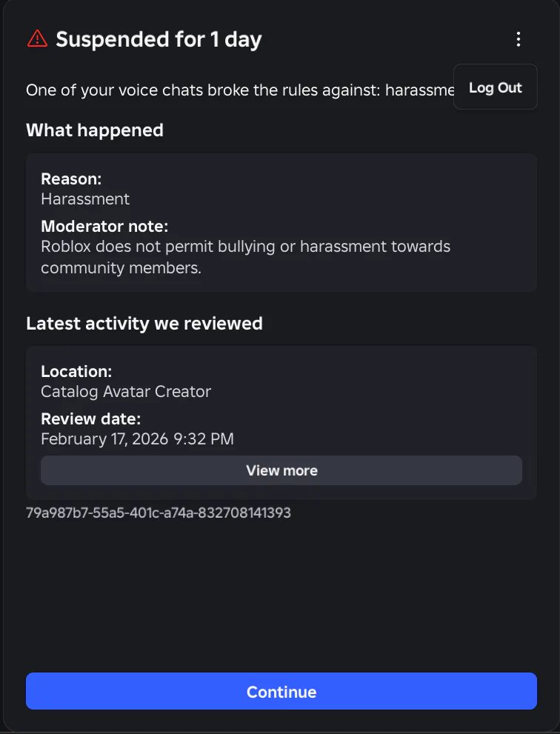Click the Harassment reason value

click(x=85, y=198)
